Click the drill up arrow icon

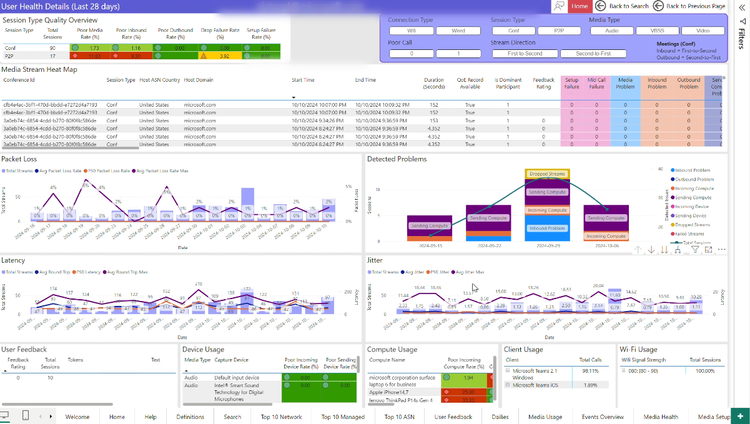(637, 250)
